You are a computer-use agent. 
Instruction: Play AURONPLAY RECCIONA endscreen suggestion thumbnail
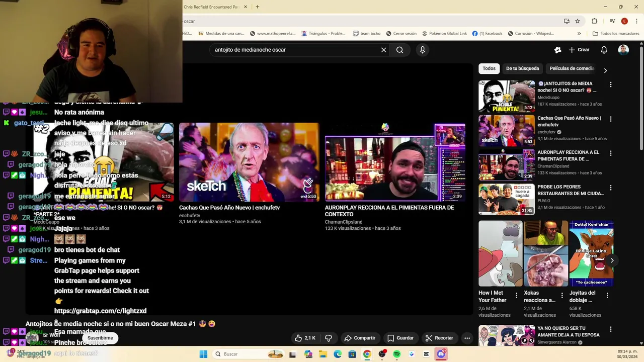[x=395, y=162]
